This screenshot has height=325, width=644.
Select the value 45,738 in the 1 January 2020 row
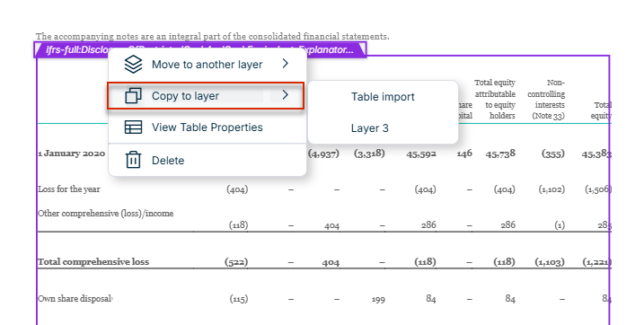coord(500,154)
